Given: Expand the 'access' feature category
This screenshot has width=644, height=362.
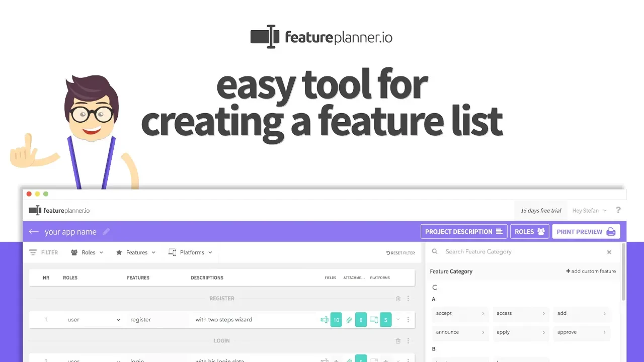Looking at the screenshot, I should pyautogui.click(x=521, y=313).
